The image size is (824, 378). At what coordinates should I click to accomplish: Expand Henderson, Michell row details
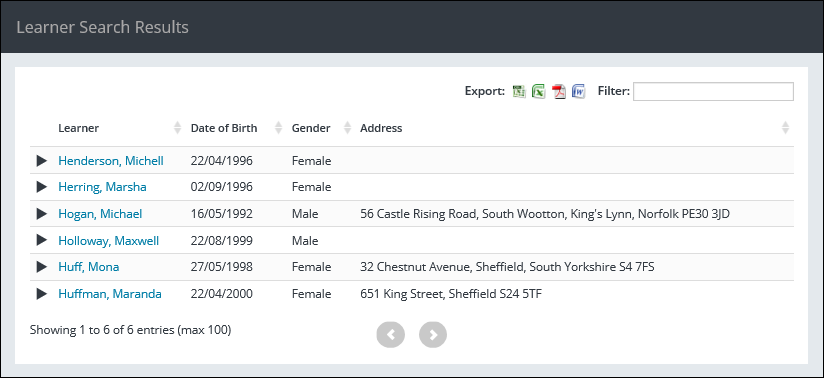(42, 161)
